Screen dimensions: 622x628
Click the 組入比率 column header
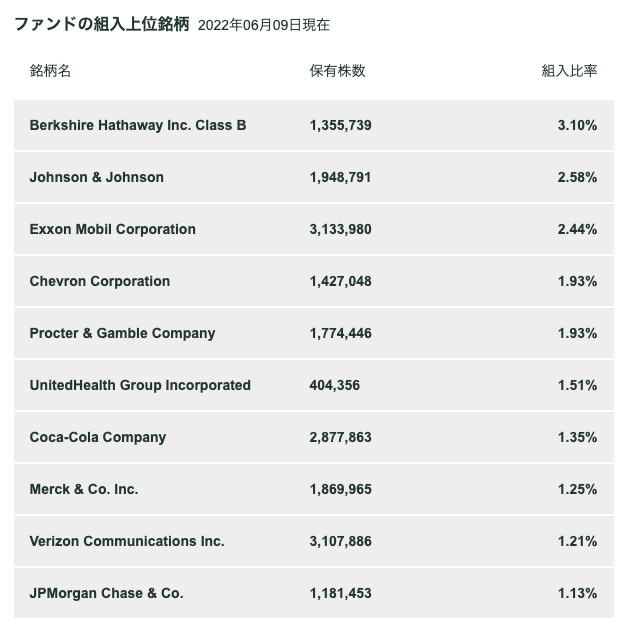coord(569,71)
